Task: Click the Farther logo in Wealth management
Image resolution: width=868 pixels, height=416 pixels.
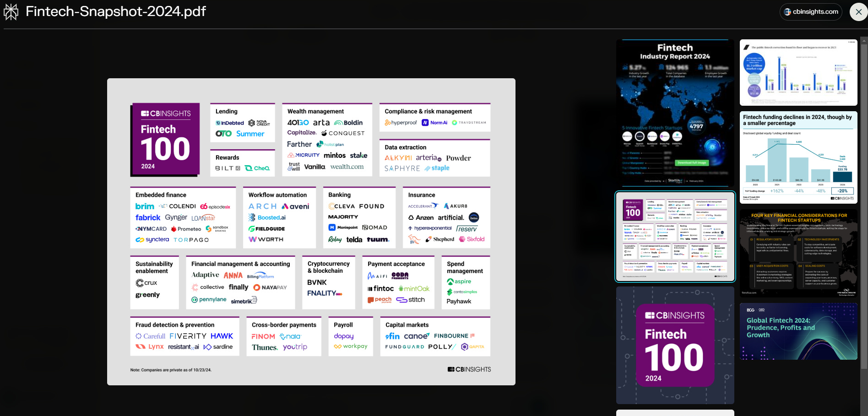Action: tap(299, 144)
